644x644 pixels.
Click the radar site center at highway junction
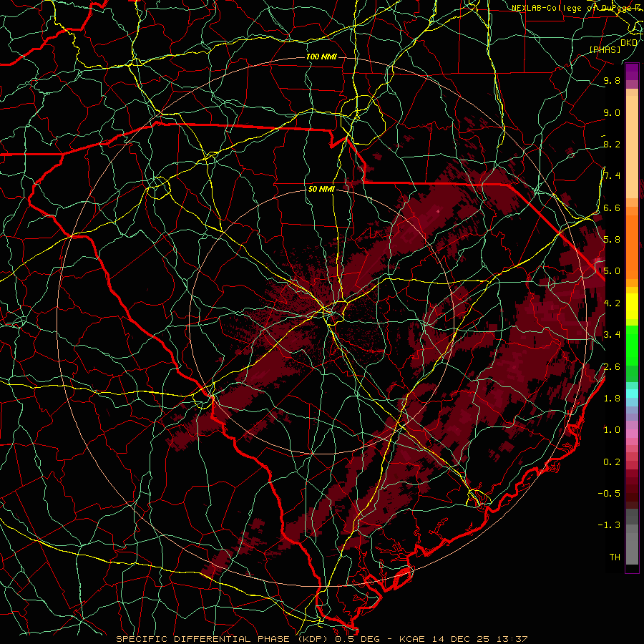pos(327,314)
